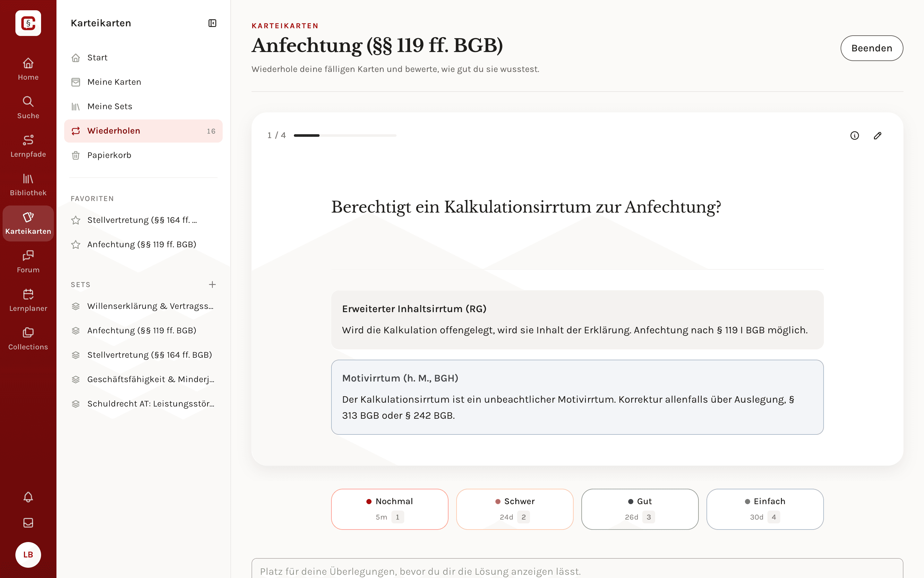Open set Anfechtung (§§ 119 ff. BGB) under Sets
The image size is (924, 578).
[x=143, y=331]
